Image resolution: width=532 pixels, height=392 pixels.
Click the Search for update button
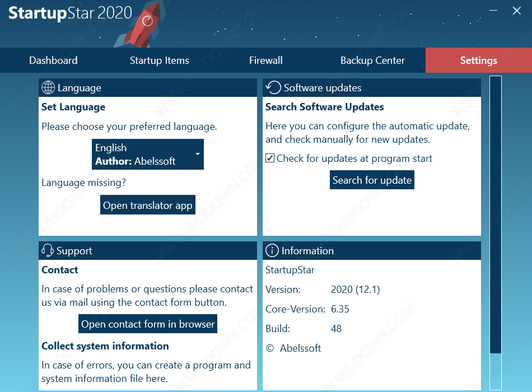[372, 180]
